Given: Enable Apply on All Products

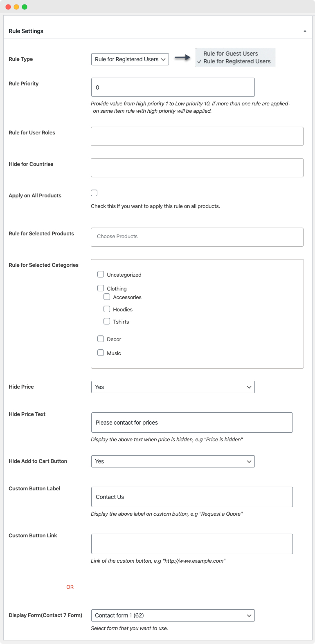Looking at the screenshot, I should (x=94, y=192).
